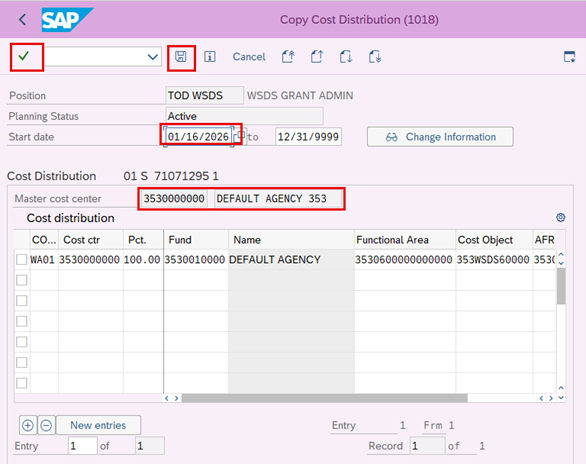Click the Functional Area 3530600000000000 cell
Image resolution: width=586 pixels, height=464 pixels.
(405, 259)
